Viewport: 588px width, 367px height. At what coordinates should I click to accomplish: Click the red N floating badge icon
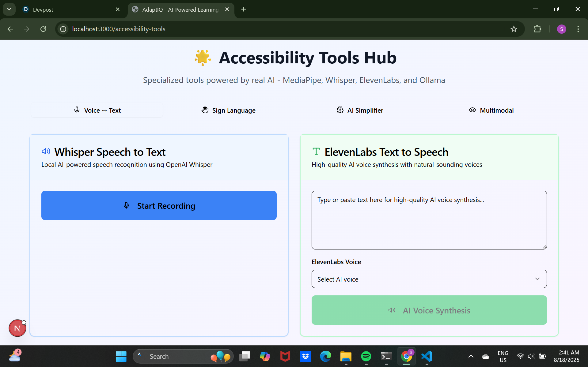click(x=17, y=328)
